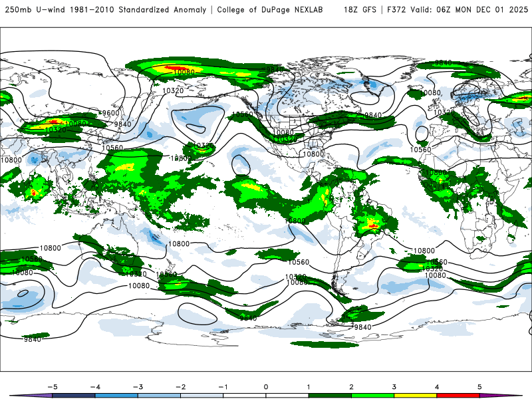Click the bright green 2 to 3 colorbar segment

click(x=372, y=396)
